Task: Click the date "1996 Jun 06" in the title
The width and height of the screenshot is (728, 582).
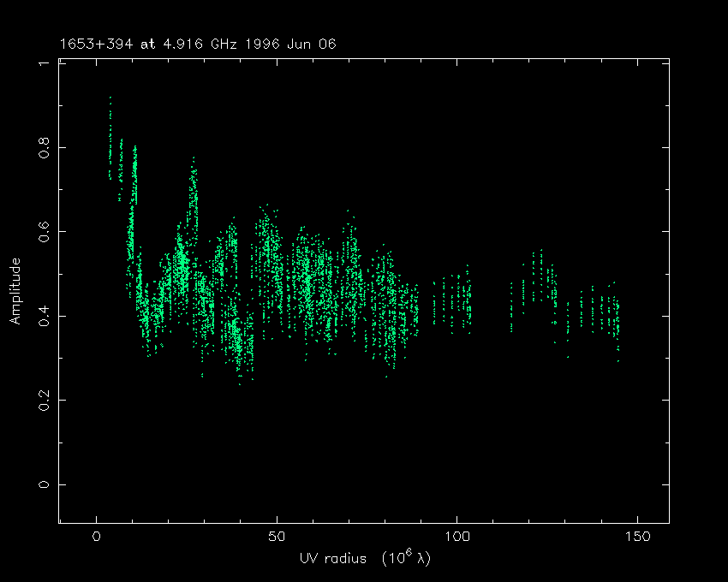Action: pyautogui.click(x=303, y=43)
